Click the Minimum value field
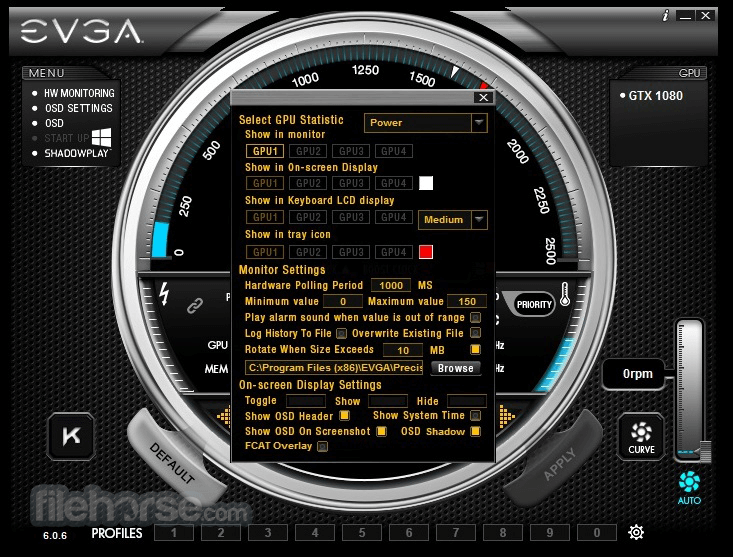The image size is (733, 557). [x=343, y=301]
